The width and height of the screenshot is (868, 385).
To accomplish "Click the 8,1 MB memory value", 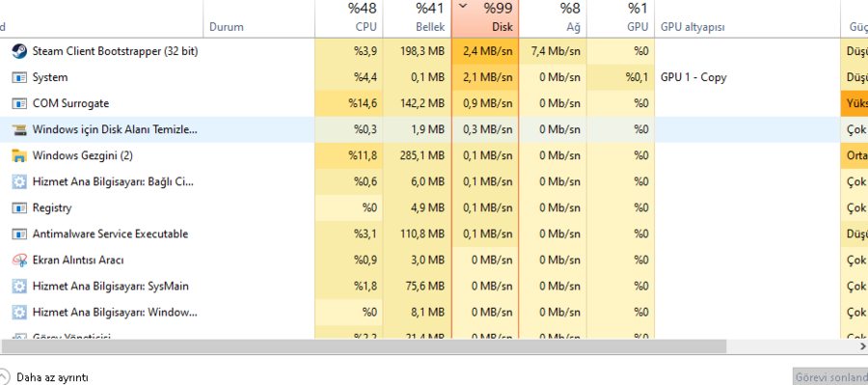I will click(427, 313).
